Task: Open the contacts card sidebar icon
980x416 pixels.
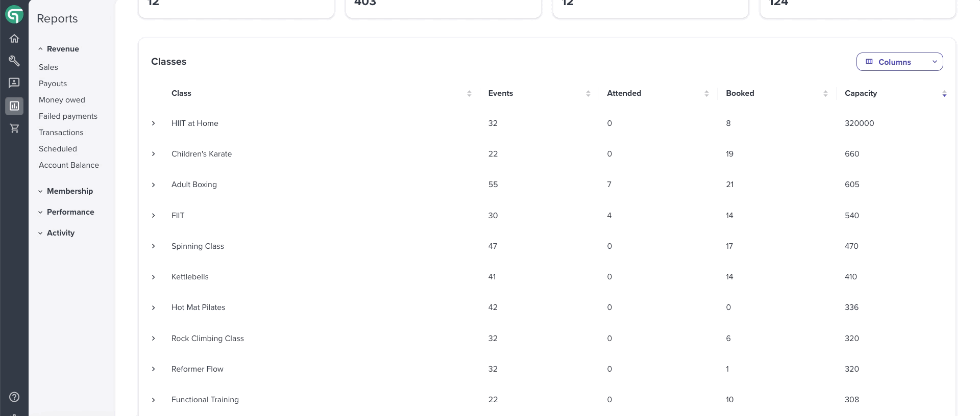Action: click(14, 83)
